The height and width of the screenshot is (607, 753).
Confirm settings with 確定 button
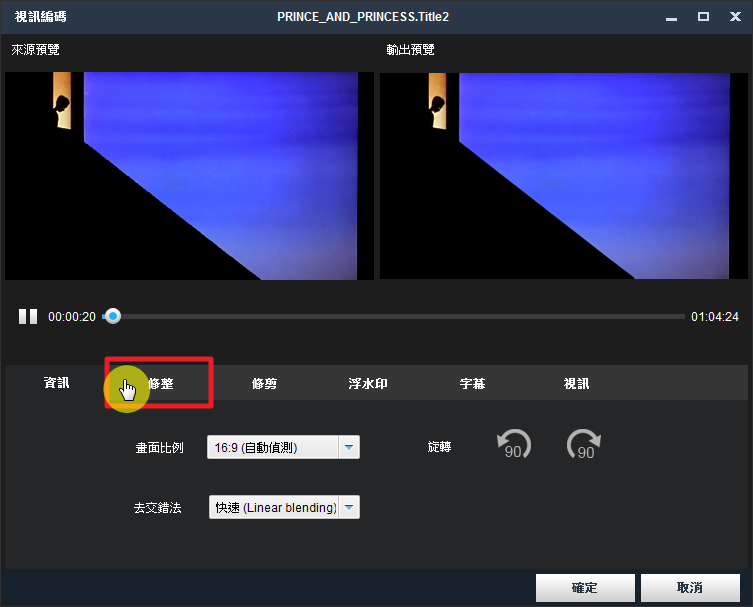(x=585, y=587)
